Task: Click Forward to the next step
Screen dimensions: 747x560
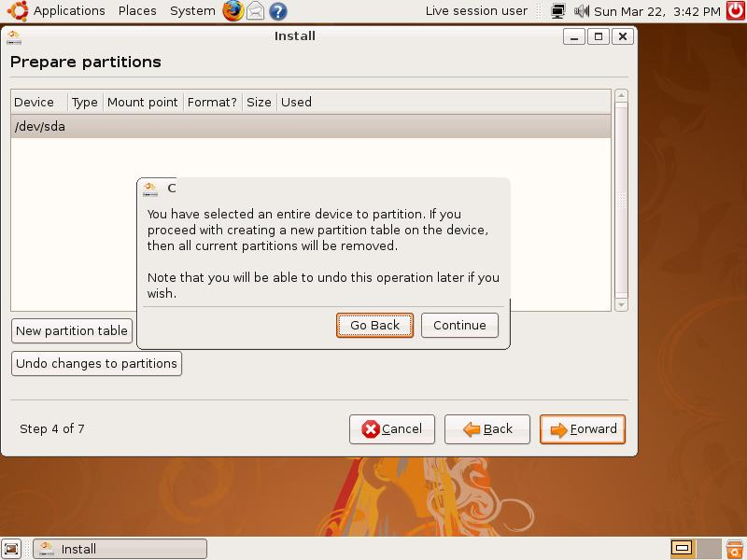Action: pos(582,429)
